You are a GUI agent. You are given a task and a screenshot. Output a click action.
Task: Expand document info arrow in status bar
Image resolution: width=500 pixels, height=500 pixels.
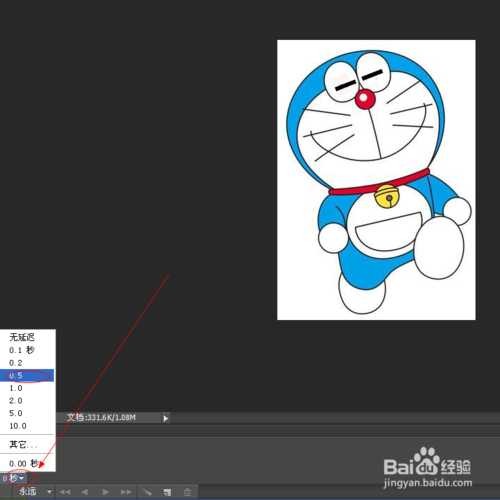coord(165,418)
